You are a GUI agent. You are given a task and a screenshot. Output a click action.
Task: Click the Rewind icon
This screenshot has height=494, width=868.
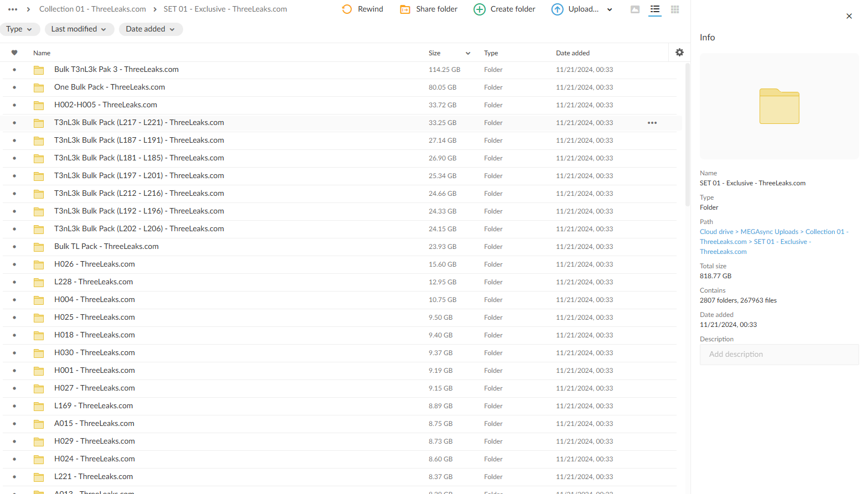point(347,9)
